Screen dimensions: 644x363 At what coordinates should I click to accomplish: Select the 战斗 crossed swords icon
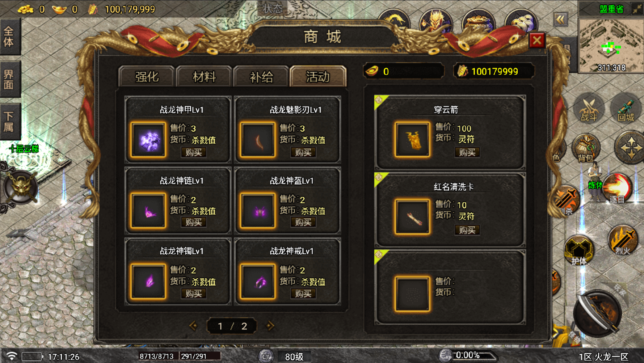pos(589,108)
